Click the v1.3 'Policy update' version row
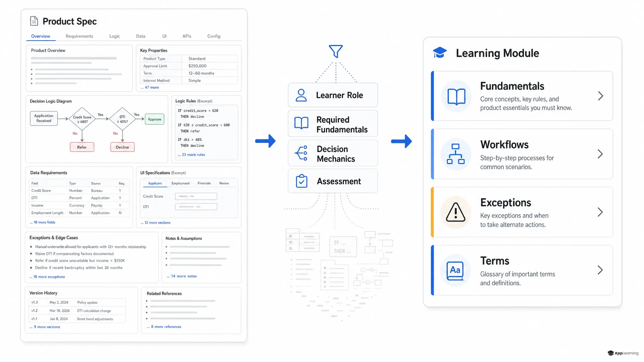Screen dimensions: 644x362 [x=77, y=302]
